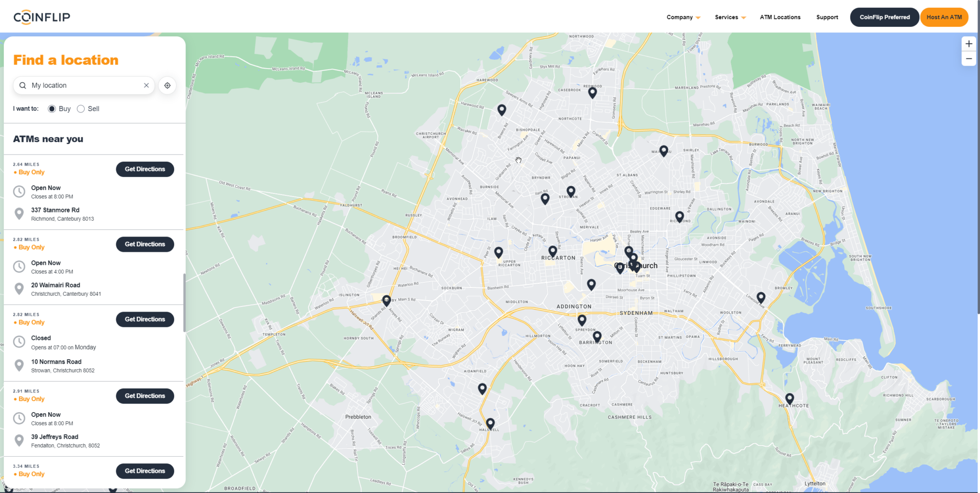Select the ATM pin near Linwood Ave
This screenshot has width=980, height=493.
point(761,298)
